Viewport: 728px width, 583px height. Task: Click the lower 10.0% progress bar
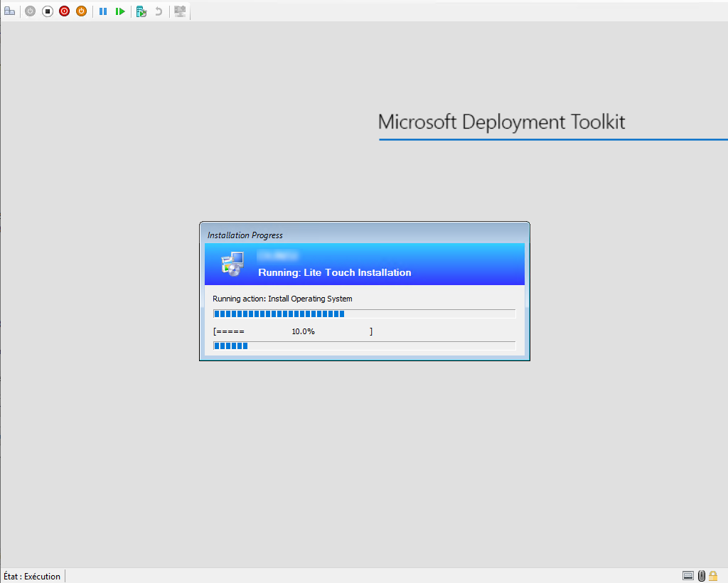[x=364, y=346]
